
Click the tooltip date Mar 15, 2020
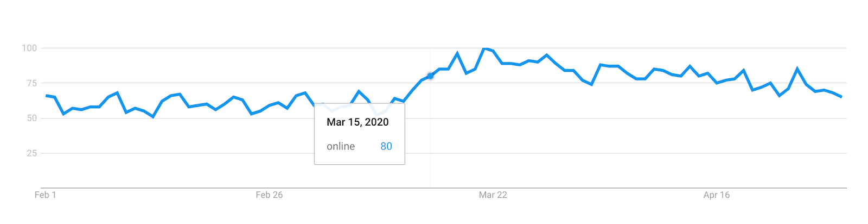358,122
